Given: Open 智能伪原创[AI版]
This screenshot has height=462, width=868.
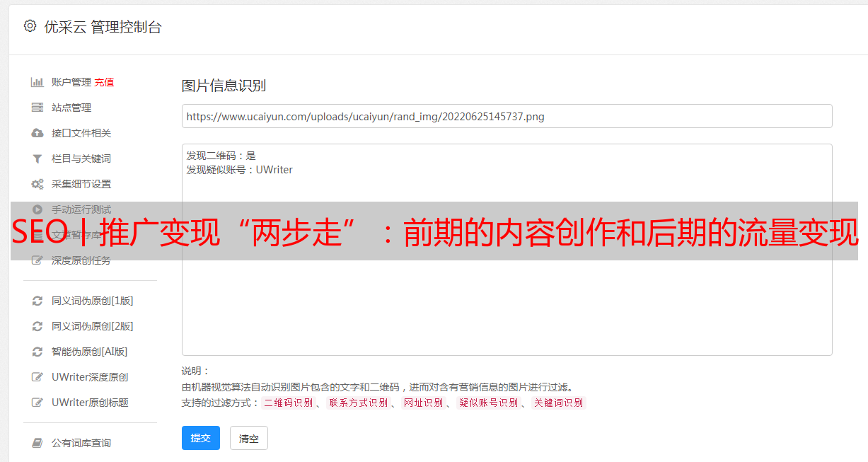Looking at the screenshot, I should click(x=90, y=352).
